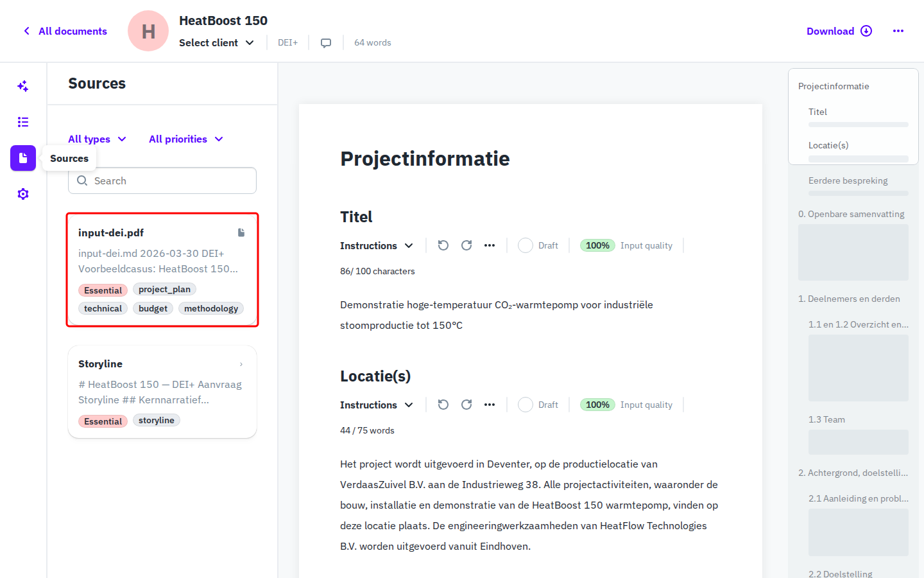The height and width of the screenshot is (578, 924).
Task: Click the 0. Openbare samenvatting thumbnail block
Action: tap(853, 252)
